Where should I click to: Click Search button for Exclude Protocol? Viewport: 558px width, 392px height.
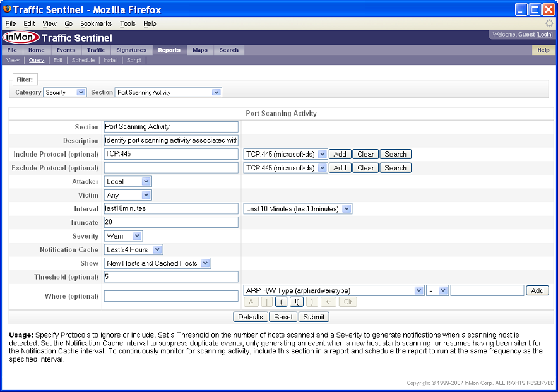click(395, 168)
